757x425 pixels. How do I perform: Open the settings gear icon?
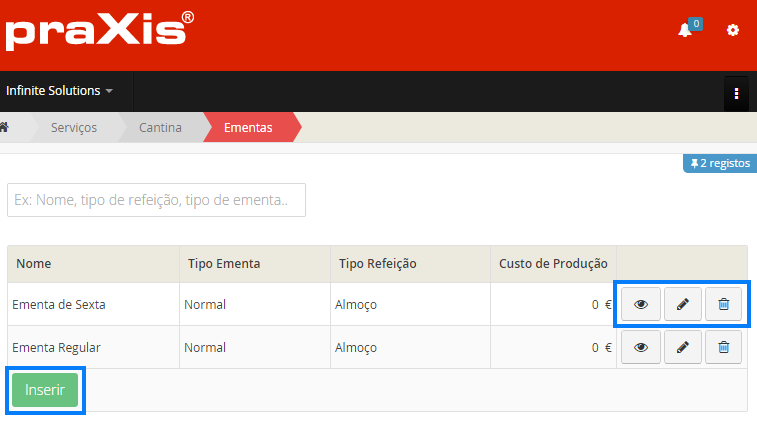coord(733,30)
